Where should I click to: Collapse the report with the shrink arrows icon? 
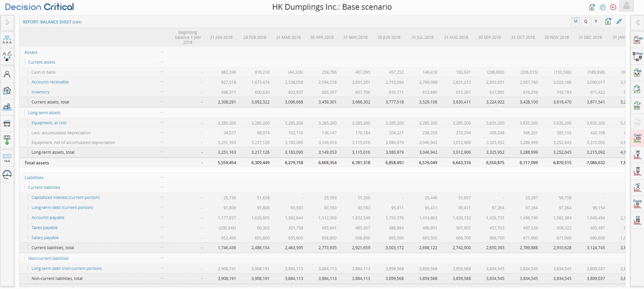pyautogui.click(x=619, y=21)
